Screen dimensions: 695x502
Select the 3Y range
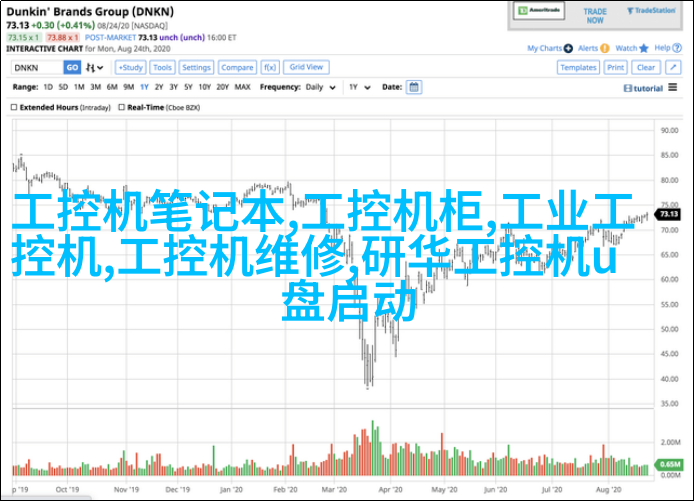[x=174, y=87]
